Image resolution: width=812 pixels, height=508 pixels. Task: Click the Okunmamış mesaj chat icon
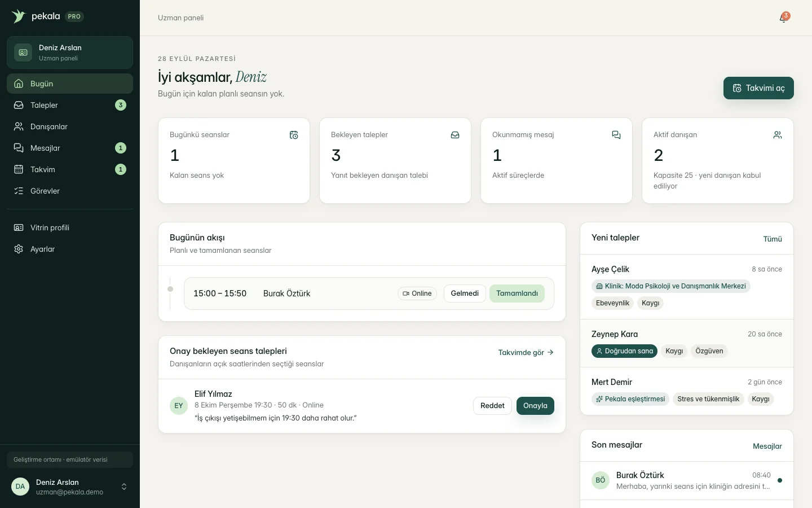[616, 135]
